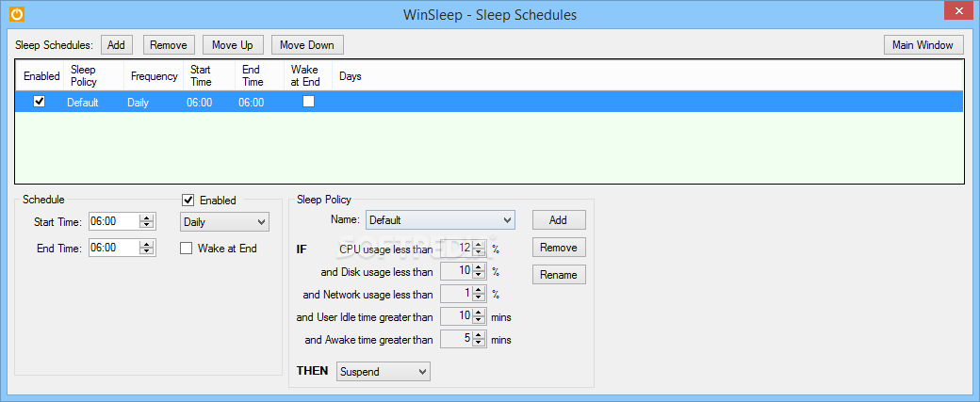The width and height of the screenshot is (980, 402).
Task: Click the Wake at End column header
Action: click(307, 76)
